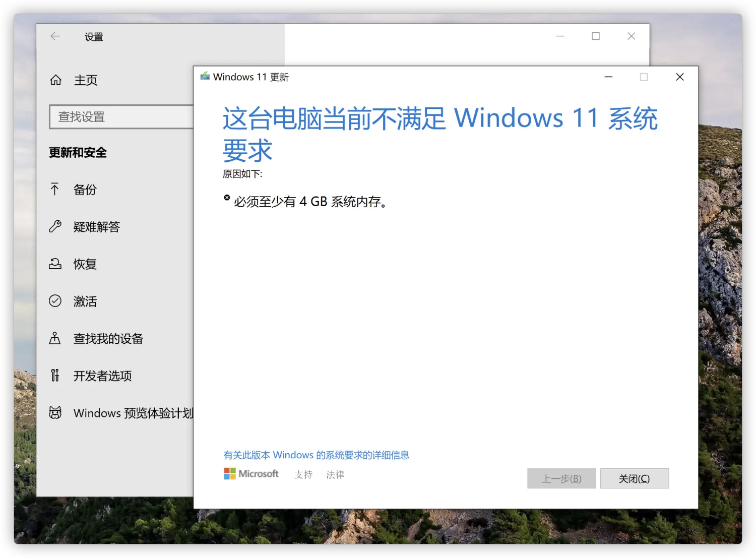Click the 查找我的设备 person locator icon

click(55, 338)
